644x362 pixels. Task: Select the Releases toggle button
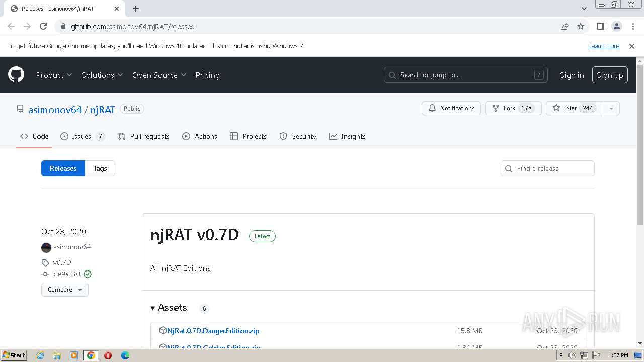point(63,168)
